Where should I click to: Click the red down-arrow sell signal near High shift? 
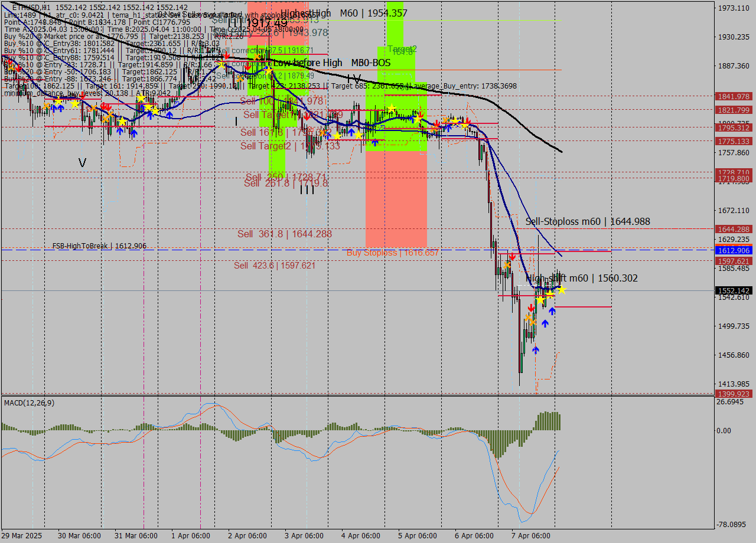pyautogui.click(x=531, y=308)
